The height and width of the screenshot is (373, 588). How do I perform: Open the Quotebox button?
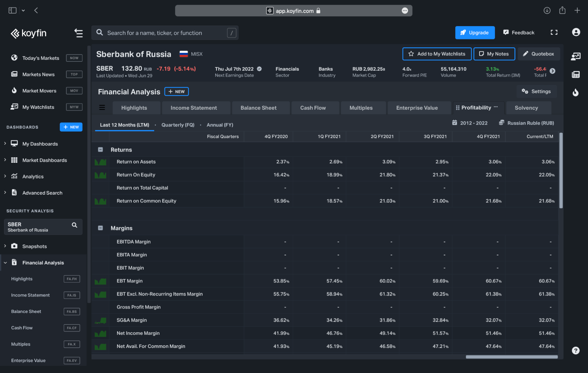pos(539,54)
